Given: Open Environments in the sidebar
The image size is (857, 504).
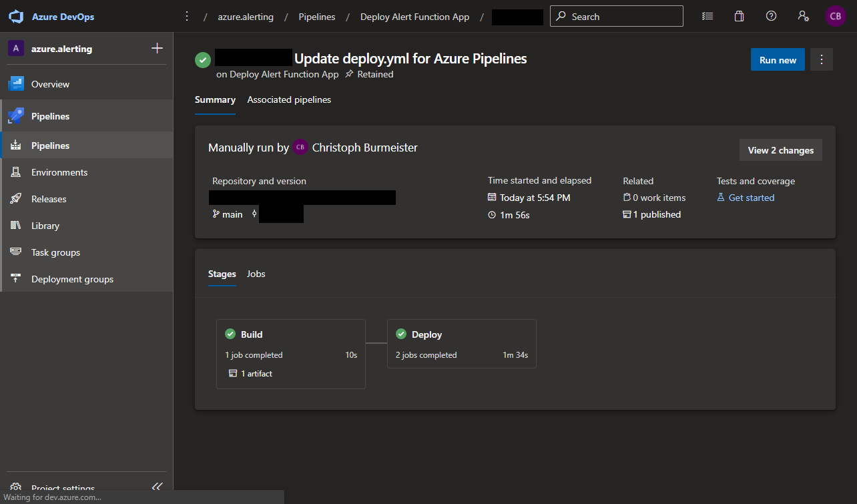Looking at the screenshot, I should [87, 172].
